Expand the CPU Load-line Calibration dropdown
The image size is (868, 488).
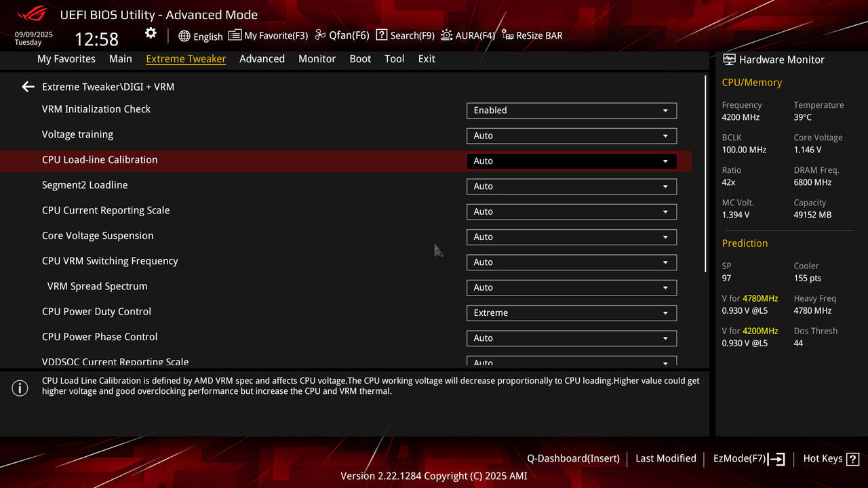tap(572, 161)
